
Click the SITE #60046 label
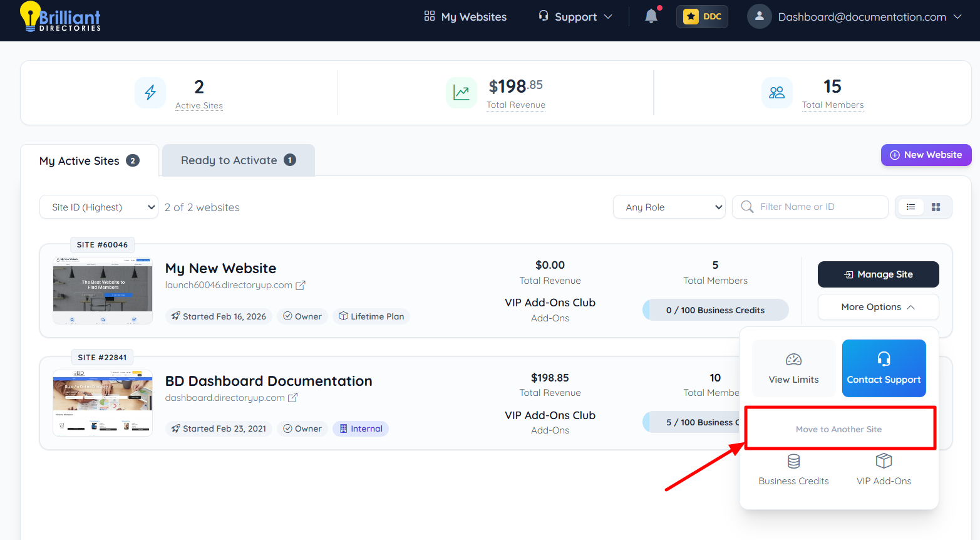(x=102, y=245)
